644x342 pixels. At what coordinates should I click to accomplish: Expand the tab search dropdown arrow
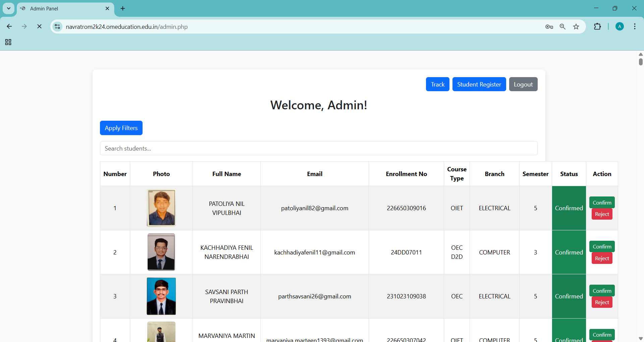click(x=9, y=8)
